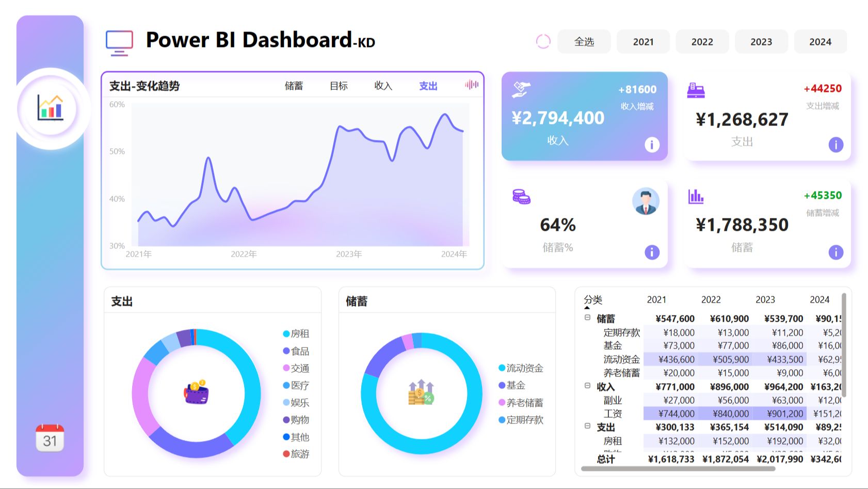This screenshot has width=868, height=489.
Task: Click the +45350 savings change value
Action: point(823,196)
